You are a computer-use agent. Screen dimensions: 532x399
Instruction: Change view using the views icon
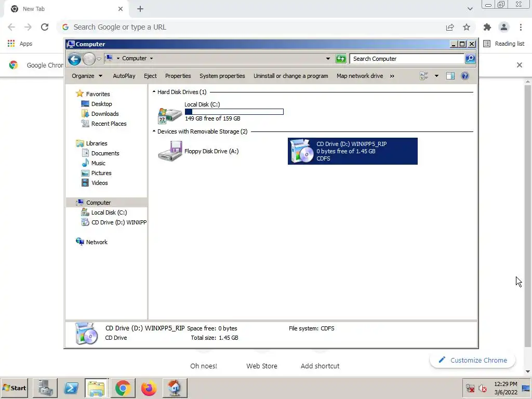[424, 76]
